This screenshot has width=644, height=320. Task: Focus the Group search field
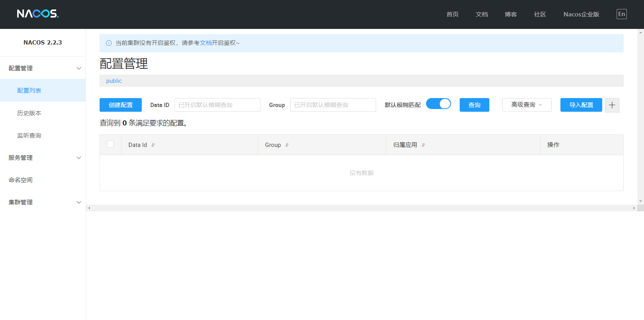[333, 105]
